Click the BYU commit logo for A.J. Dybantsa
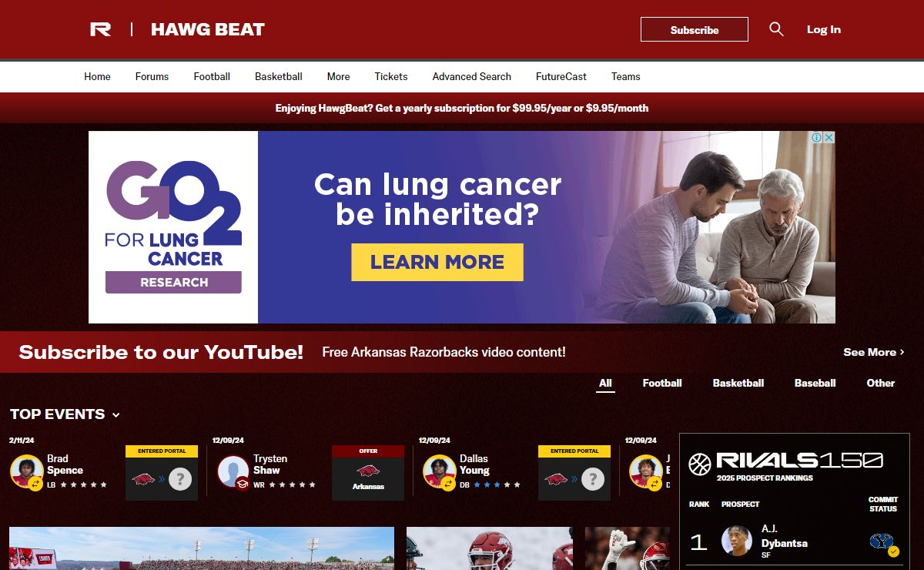 point(882,542)
